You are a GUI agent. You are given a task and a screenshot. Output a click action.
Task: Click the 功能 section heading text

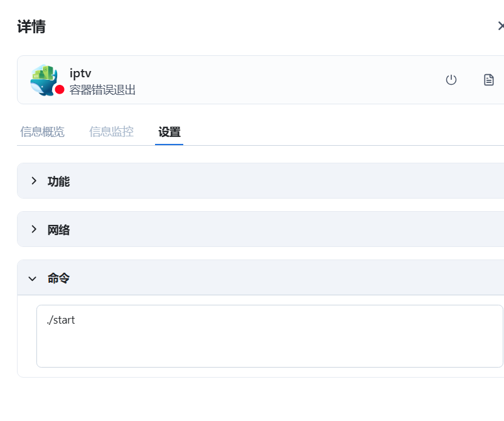[x=58, y=182]
